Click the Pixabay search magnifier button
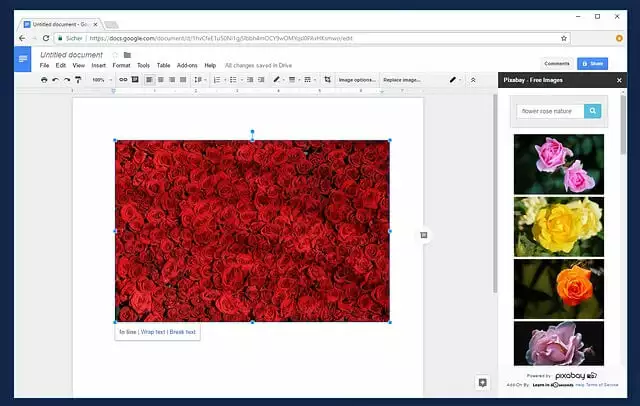Screen dimensions: 640x406 tap(592, 111)
